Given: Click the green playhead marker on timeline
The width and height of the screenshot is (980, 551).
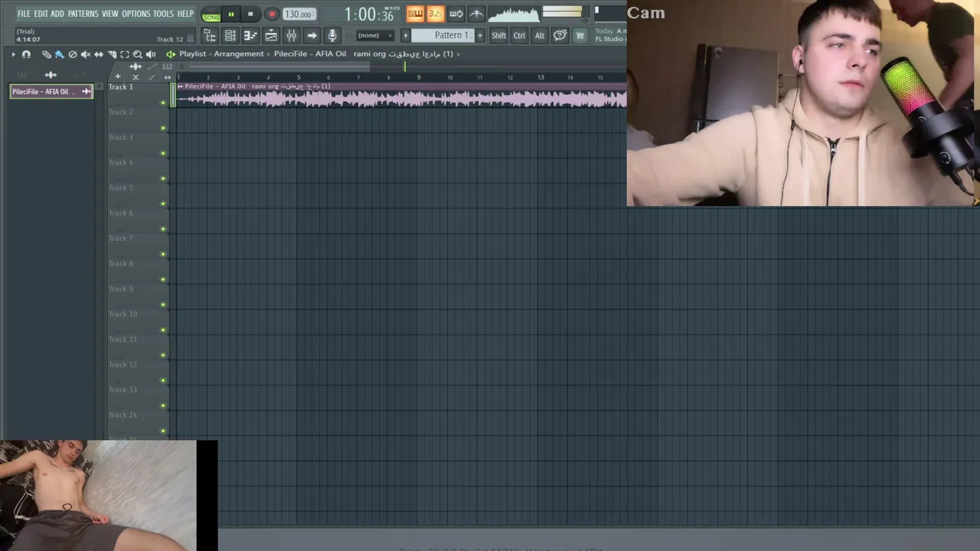Looking at the screenshot, I should pyautogui.click(x=405, y=67).
